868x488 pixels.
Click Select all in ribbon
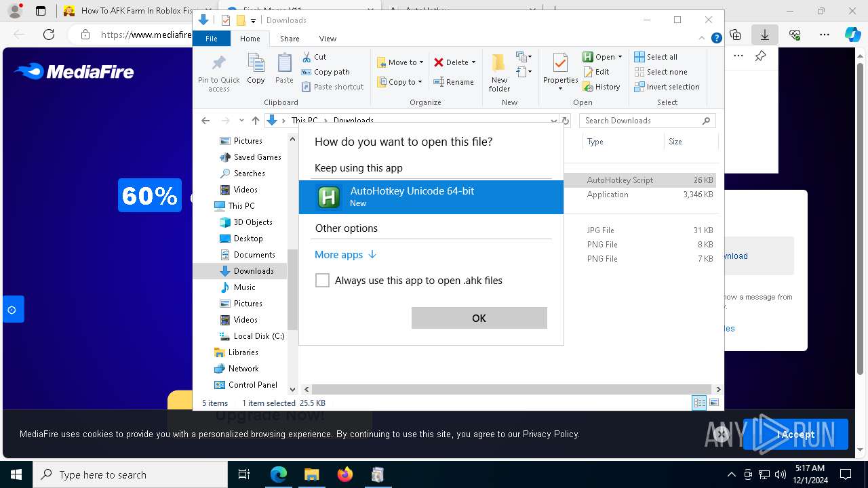coord(656,57)
